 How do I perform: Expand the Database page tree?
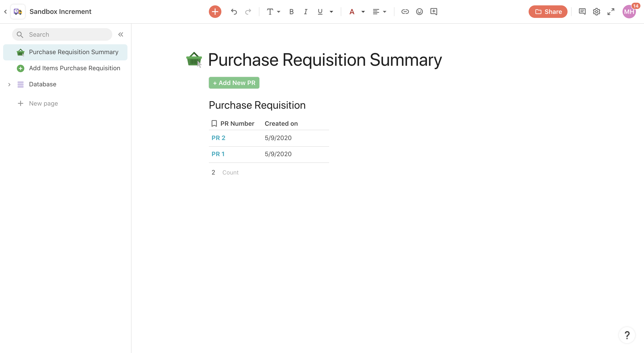click(9, 84)
